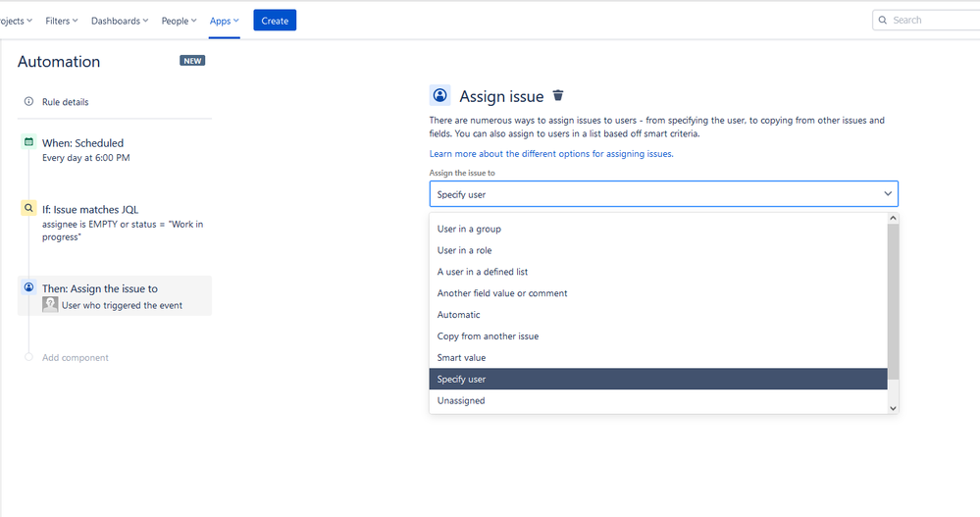Click the user avatar beside 'User who triggered'
980x517 pixels.
coord(50,304)
